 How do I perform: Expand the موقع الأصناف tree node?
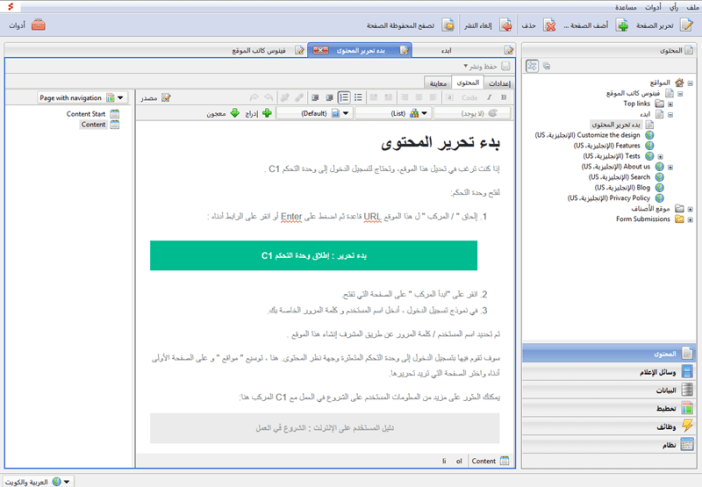tap(690, 209)
